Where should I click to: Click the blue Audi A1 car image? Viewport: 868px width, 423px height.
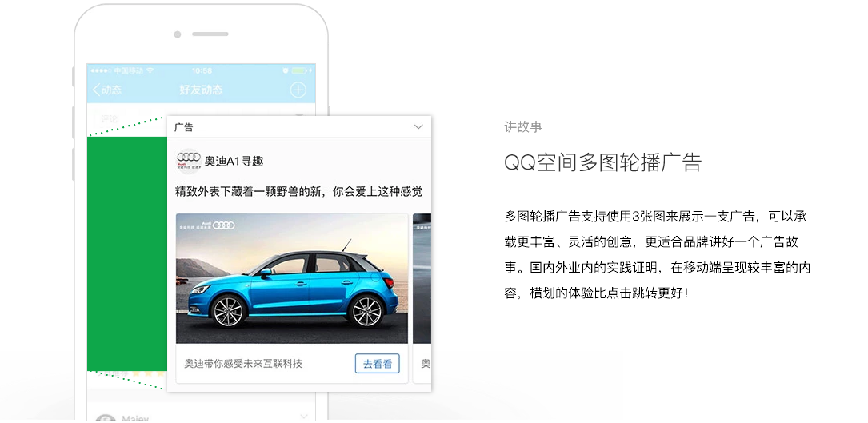tap(292, 278)
